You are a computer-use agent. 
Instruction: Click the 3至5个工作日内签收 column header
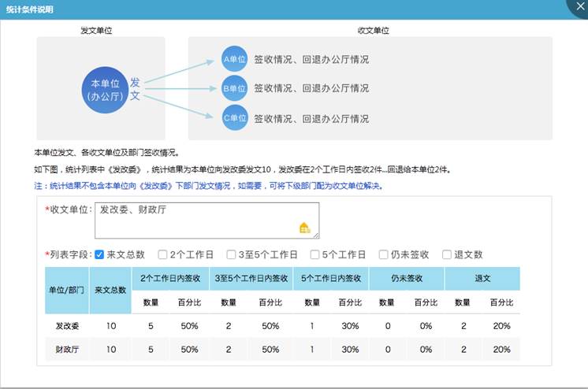coord(250,279)
